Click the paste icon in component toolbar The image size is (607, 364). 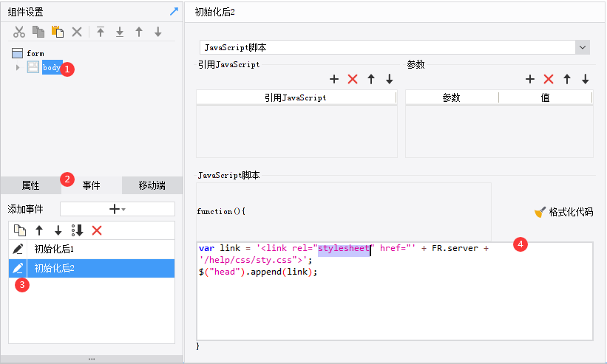coord(58,32)
